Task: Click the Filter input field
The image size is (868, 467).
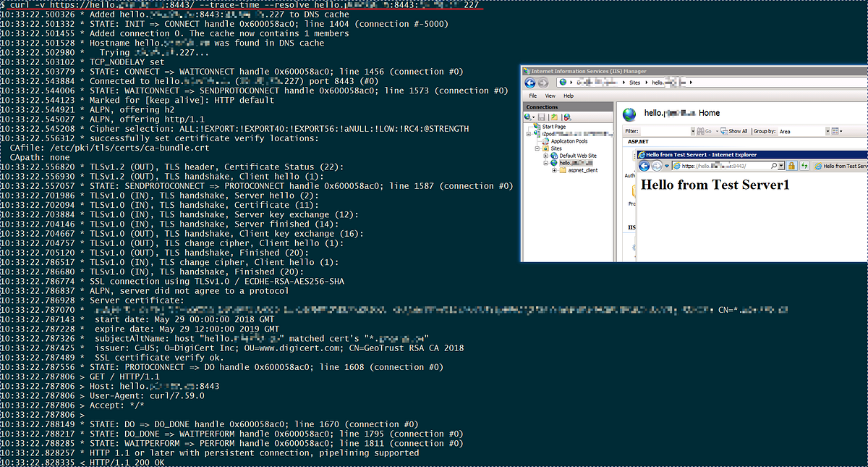Action: click(665, 131)
